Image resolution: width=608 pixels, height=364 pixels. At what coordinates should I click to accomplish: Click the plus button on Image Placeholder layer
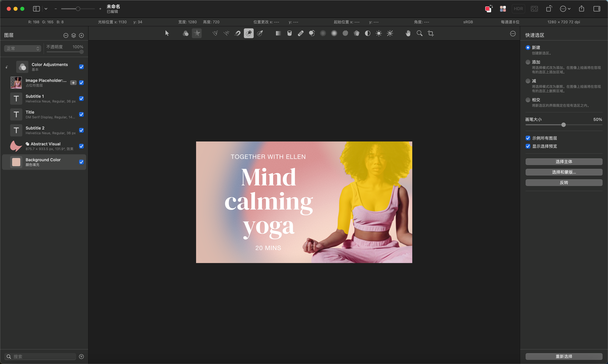click(73, 83)
